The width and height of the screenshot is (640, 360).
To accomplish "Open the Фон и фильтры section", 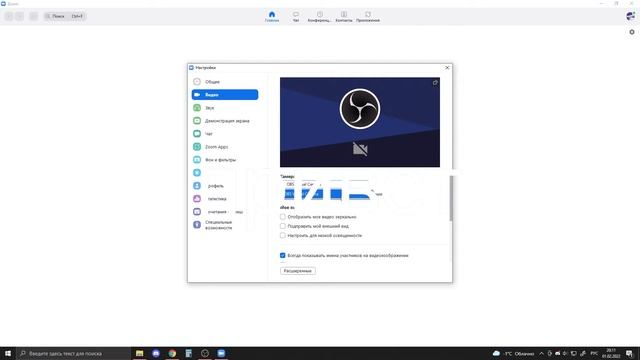I will pos(224,160).
